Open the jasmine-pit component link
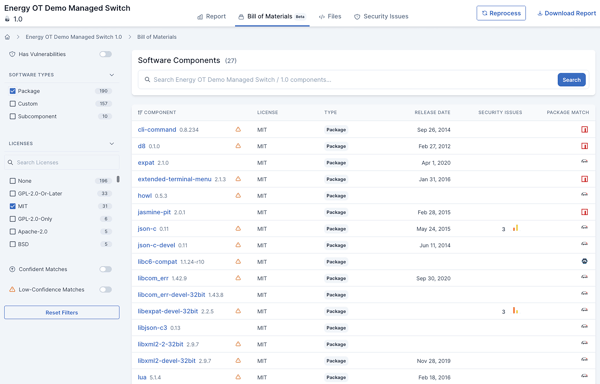 point(154,212)
